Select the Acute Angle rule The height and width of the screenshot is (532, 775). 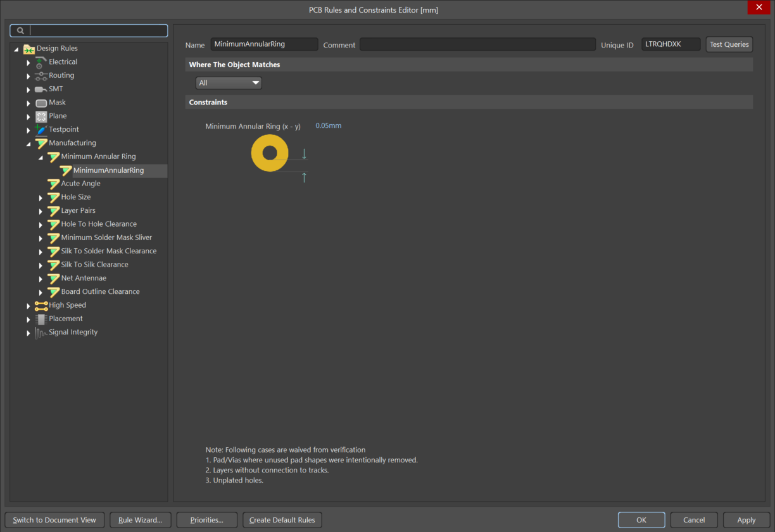coord(80,184)
